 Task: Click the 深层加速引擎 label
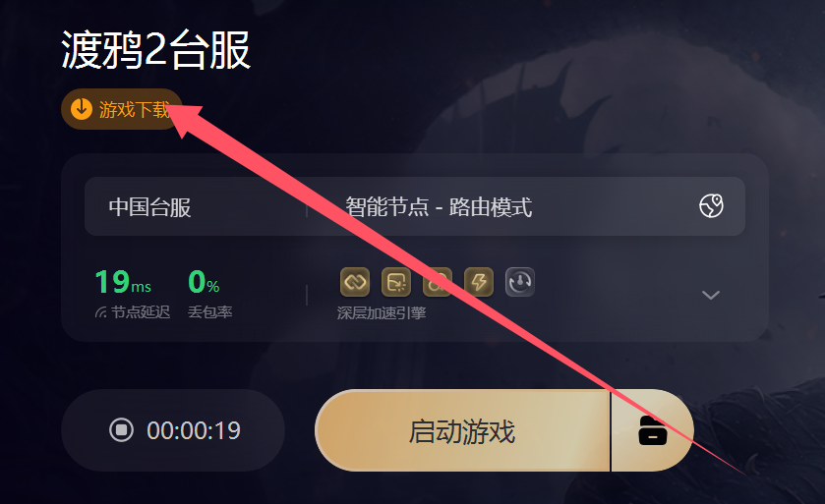[382, 313]
